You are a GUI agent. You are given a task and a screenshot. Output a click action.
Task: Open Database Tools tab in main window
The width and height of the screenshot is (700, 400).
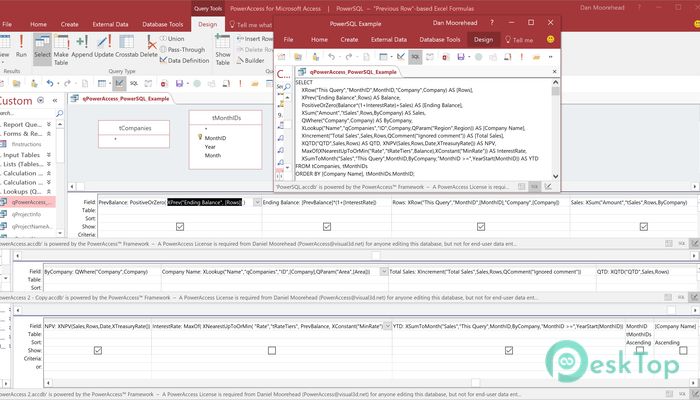[x=162, y=25]
